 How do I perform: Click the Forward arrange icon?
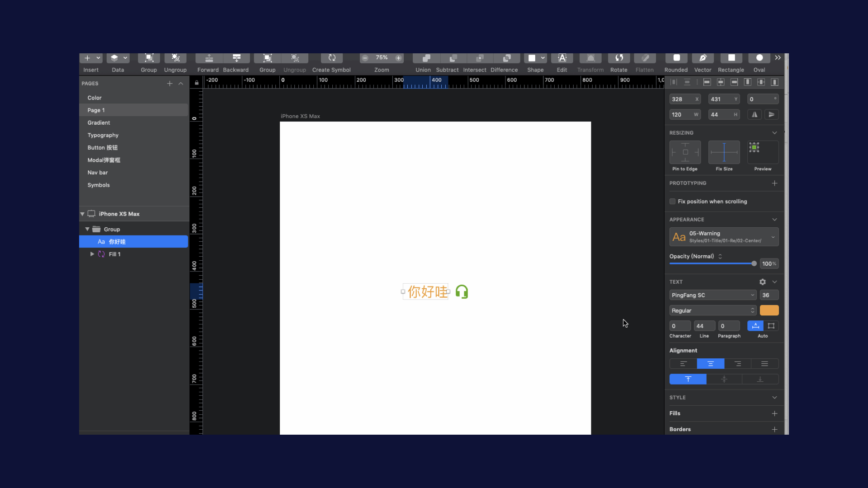[x=209, y=58]
